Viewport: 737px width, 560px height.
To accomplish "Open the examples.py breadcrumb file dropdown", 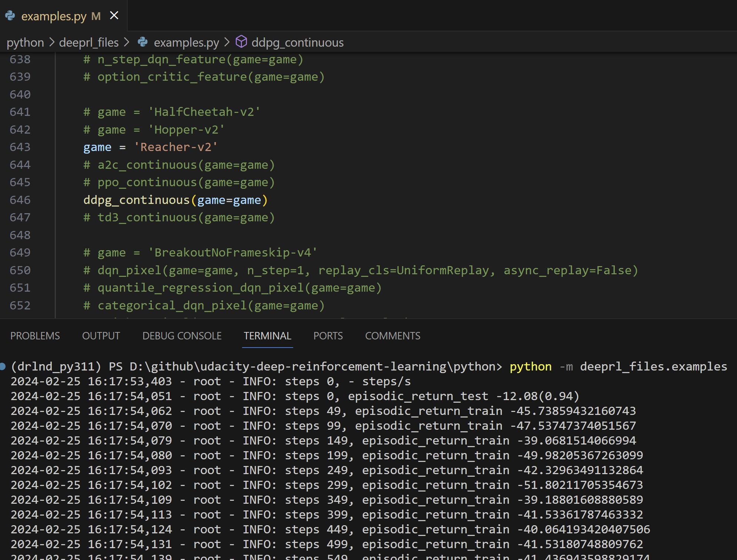I will point(186,43).
